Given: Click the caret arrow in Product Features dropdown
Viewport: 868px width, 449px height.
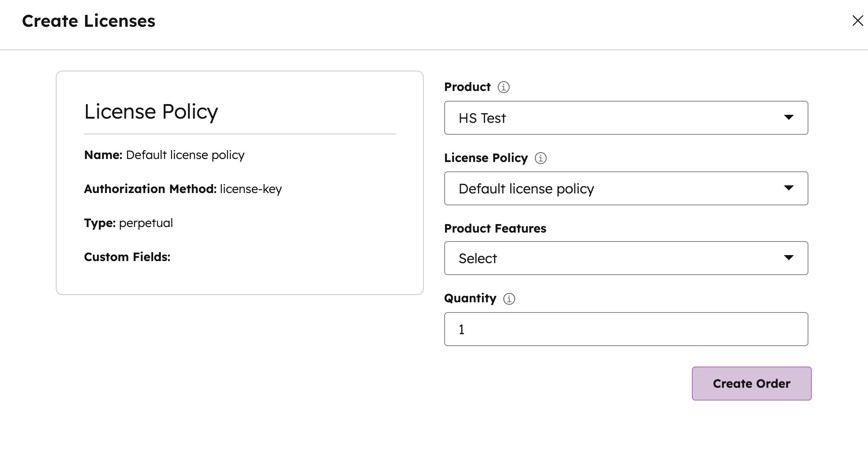Looking at the screenshot, I should [x=788, y=258].
